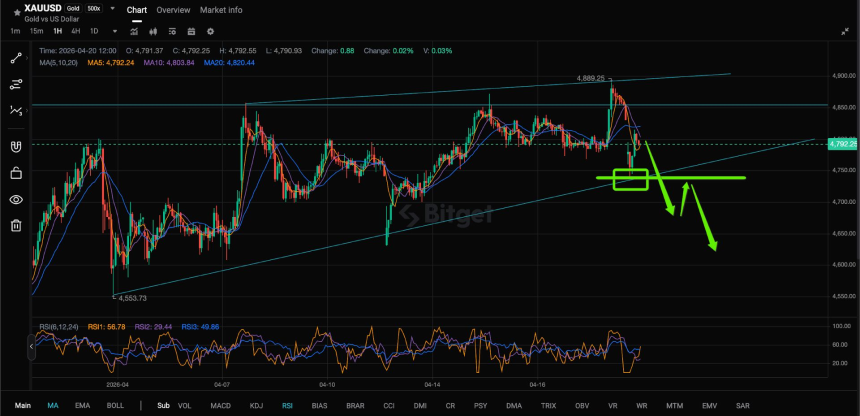Viewport: 860px width, 416px height.
Task: Select the KDJ sub indicator
Action: pyautogui.click(x=256, y=406)
